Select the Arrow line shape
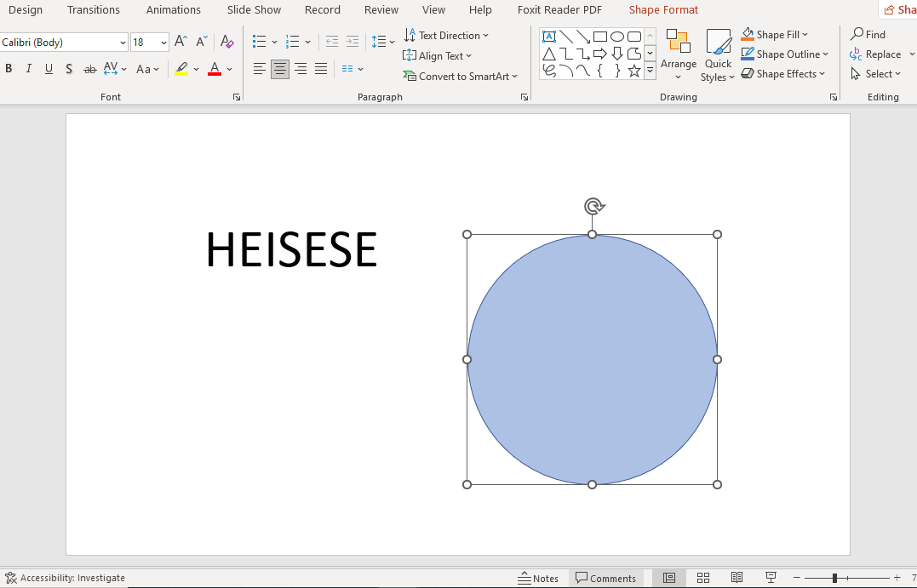Screen dimensions: 917x588 coord(582,36)
